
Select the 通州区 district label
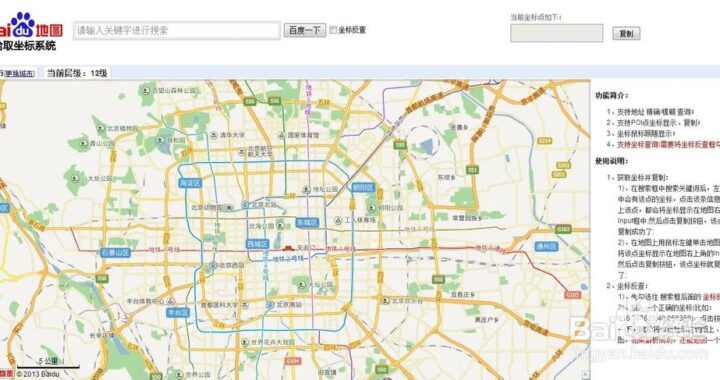tap(546, 246)
